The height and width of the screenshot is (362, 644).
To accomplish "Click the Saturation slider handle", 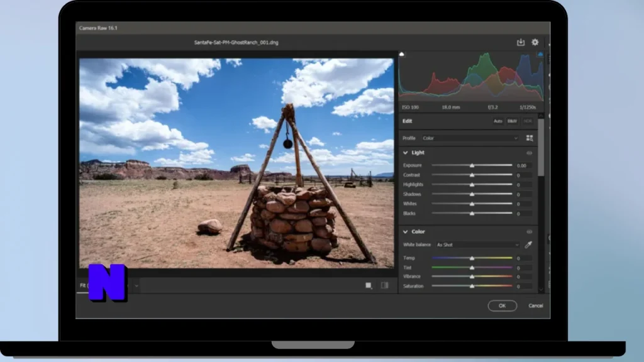I will point(472,286).
